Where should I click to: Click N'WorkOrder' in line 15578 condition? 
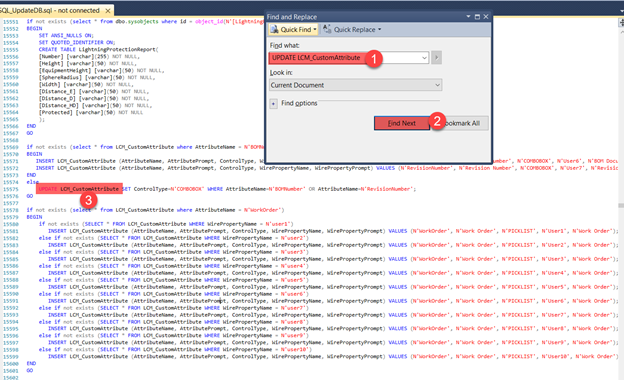[263, 210]
